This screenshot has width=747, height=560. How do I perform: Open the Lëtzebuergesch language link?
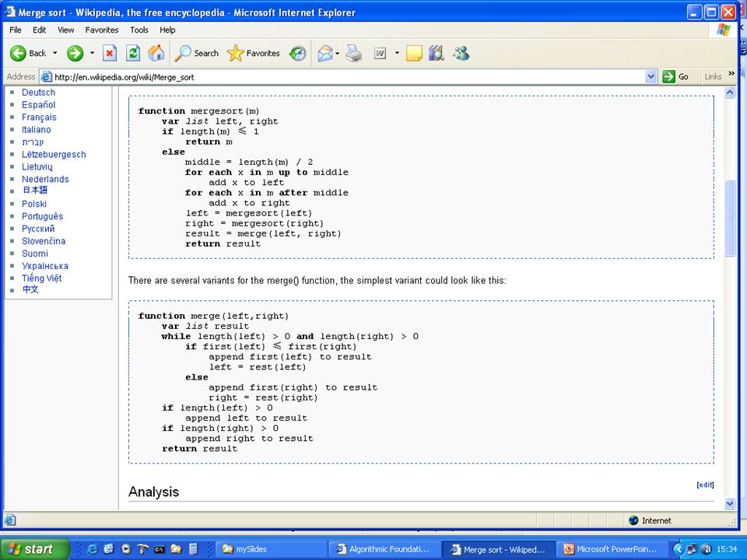(54, 154)
